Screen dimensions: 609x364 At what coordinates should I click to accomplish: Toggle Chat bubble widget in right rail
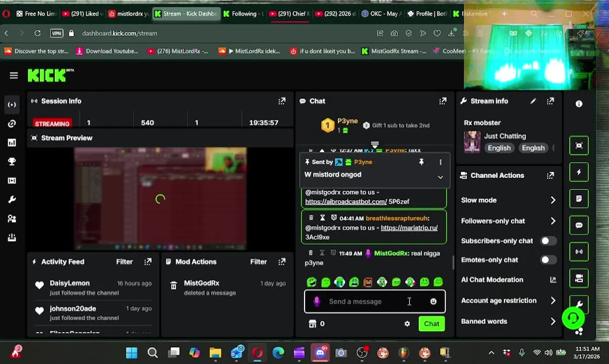579,225
